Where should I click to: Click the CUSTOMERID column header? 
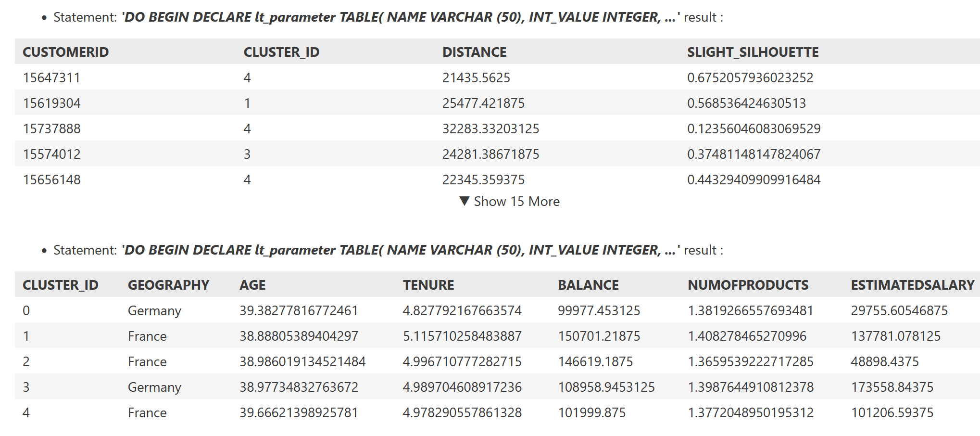65,52
